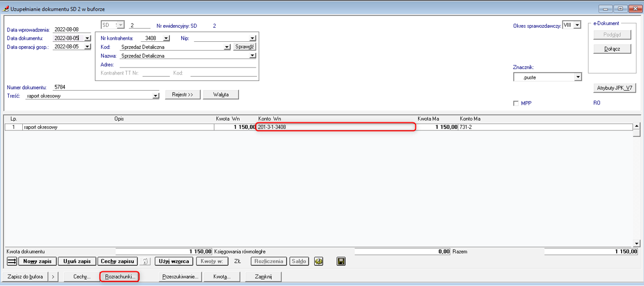Click the Sprawdź button
Image resolution: width=644 pixels, height=286 pixels.
pyautogui.click(x=245, y=47)
